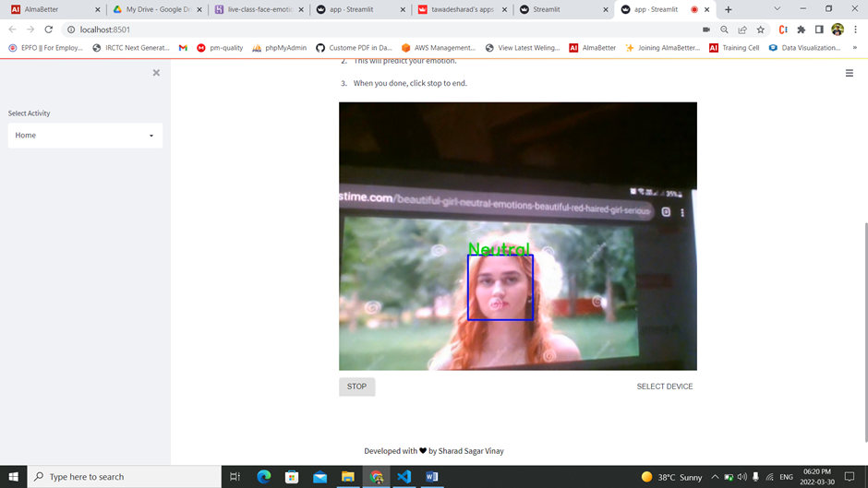
Task: Open notification center icon
Action: click(x=850, y=477)
